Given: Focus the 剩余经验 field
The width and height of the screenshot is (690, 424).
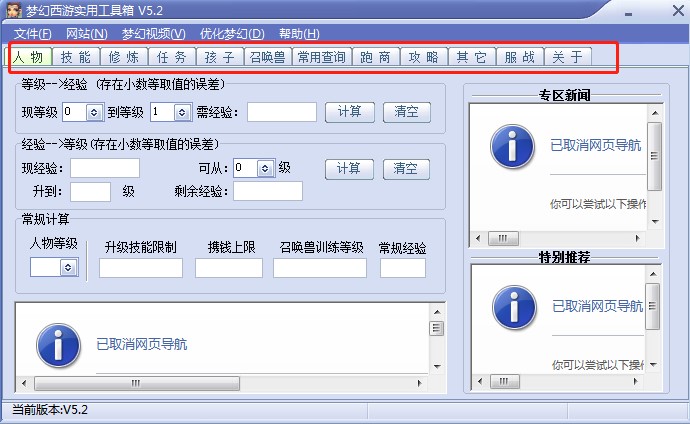Looking at the screenshot, I should (268, 191).
